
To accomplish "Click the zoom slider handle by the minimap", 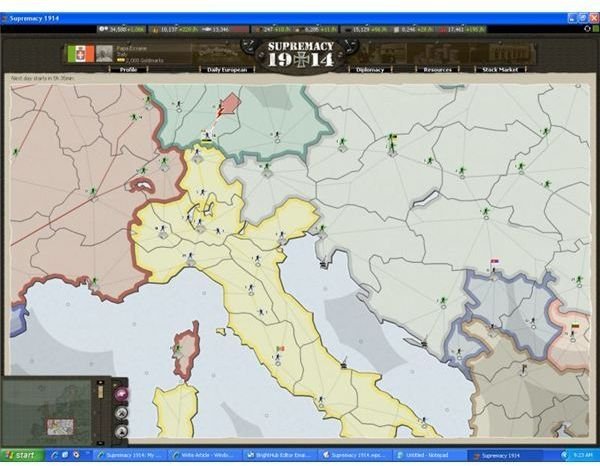I will [x=101, y=391].
